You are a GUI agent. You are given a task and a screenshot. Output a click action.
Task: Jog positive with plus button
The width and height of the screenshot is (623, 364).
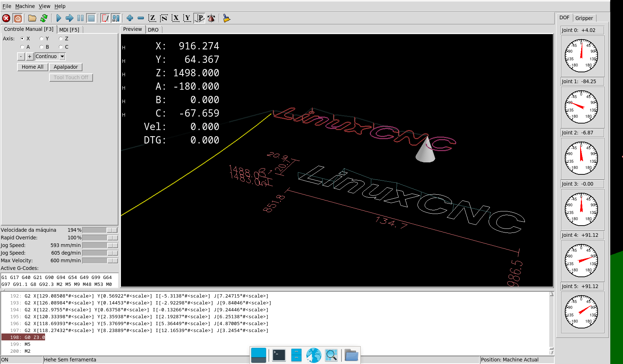click(30, 56)
